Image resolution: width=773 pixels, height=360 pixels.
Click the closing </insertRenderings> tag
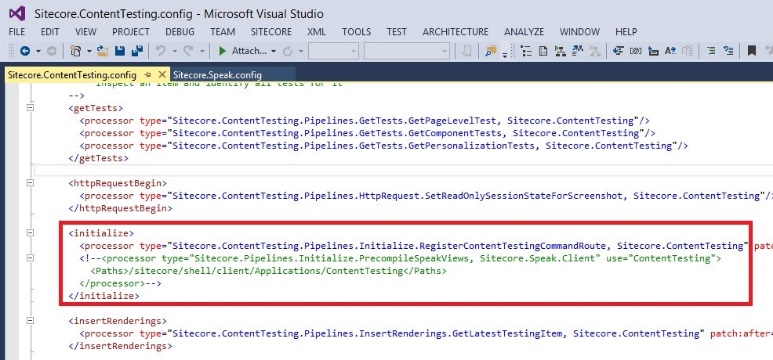point(120,346)
